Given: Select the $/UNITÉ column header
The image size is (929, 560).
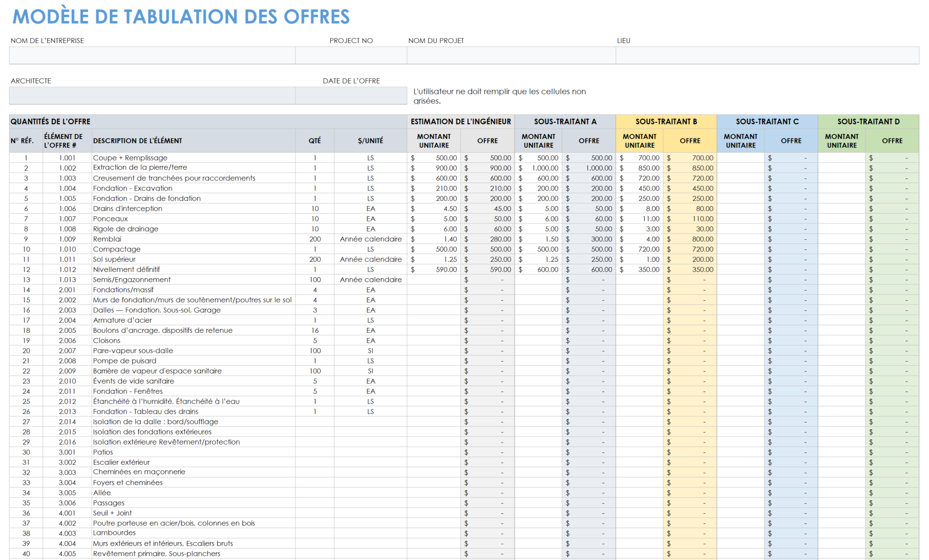Looking at the screenshot, I should pos(371,140).
